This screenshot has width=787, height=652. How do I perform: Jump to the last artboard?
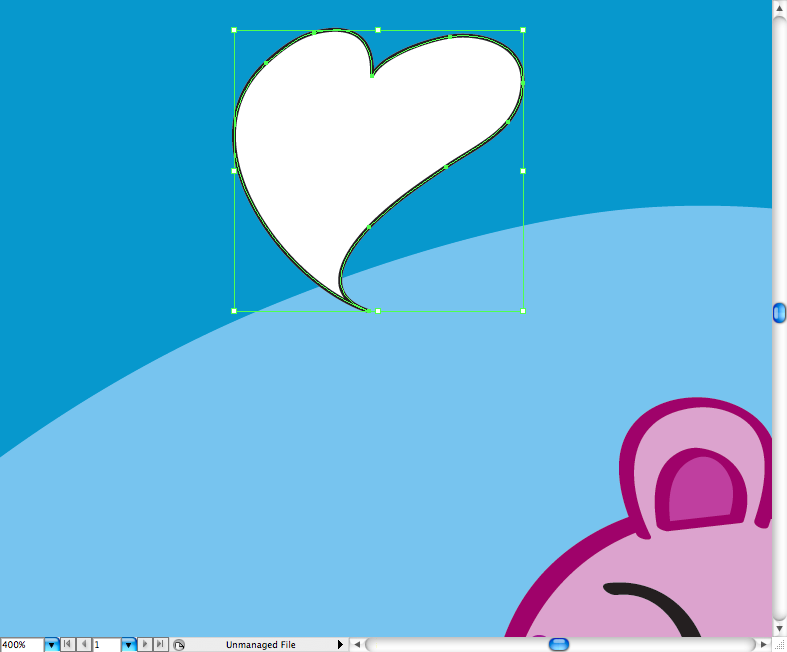click(x=160, y=645)
